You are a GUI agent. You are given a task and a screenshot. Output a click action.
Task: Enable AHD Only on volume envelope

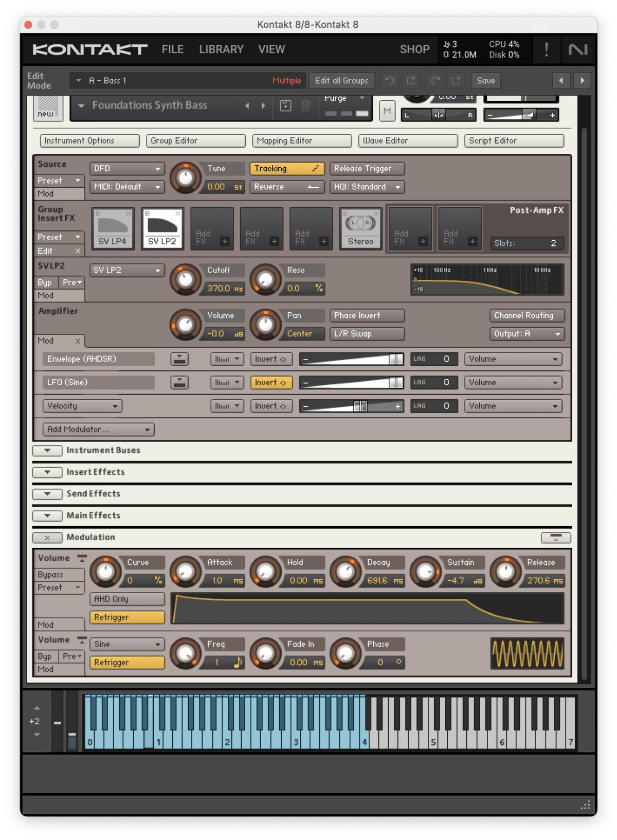coord(128,599)
